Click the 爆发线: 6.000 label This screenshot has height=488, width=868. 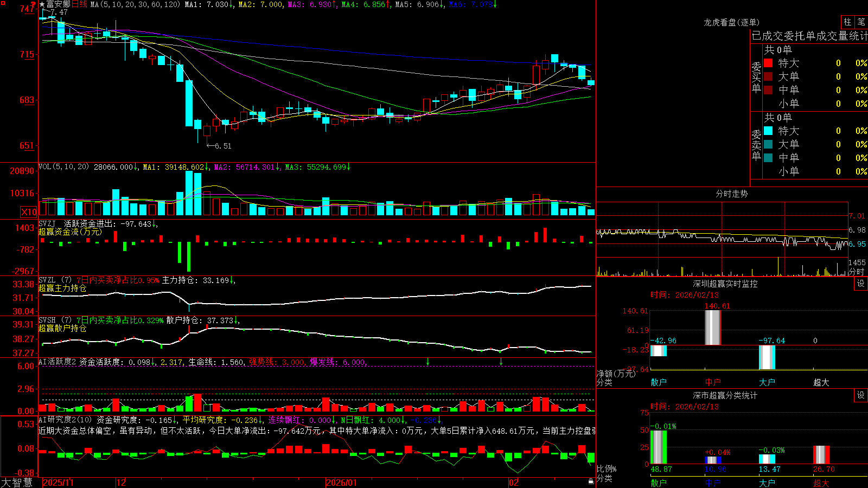pos(337,362)
